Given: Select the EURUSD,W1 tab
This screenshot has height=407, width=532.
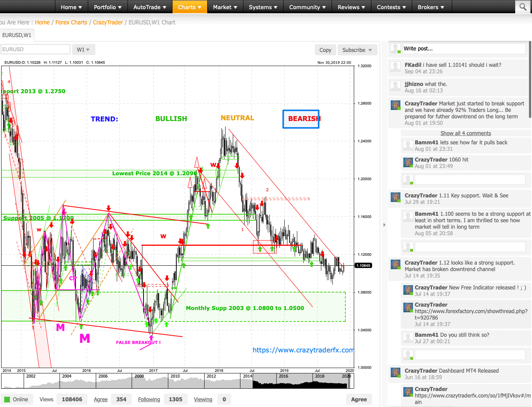Looking at the screenshot, I should tap(17, 35).
